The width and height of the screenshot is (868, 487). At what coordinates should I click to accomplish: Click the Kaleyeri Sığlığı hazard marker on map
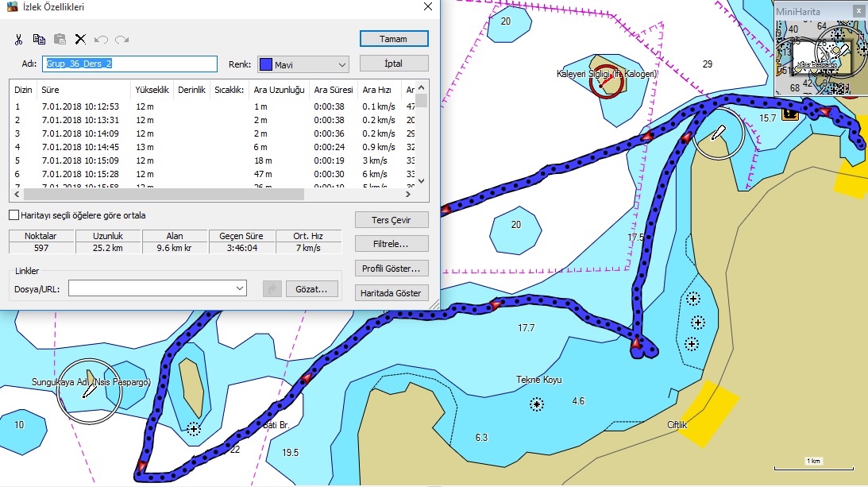pos(607,82)
